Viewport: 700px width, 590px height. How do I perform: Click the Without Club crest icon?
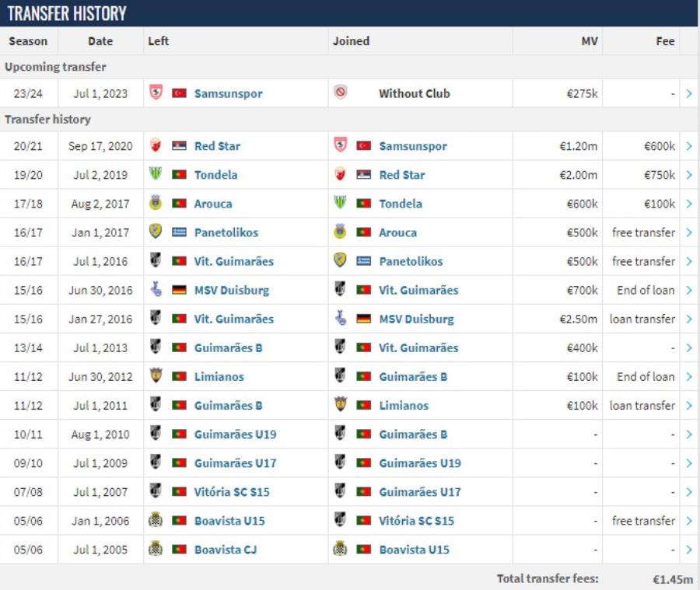click(340, 93)
